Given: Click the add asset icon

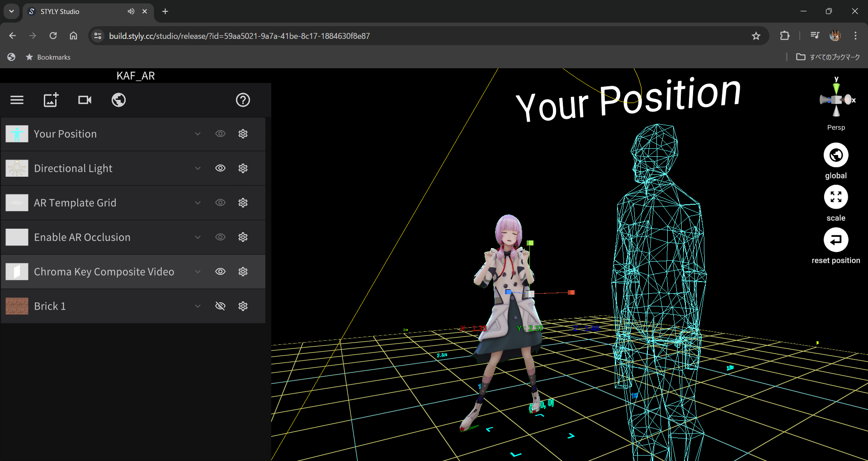Looking at the screenshot, I should point(51,100).
